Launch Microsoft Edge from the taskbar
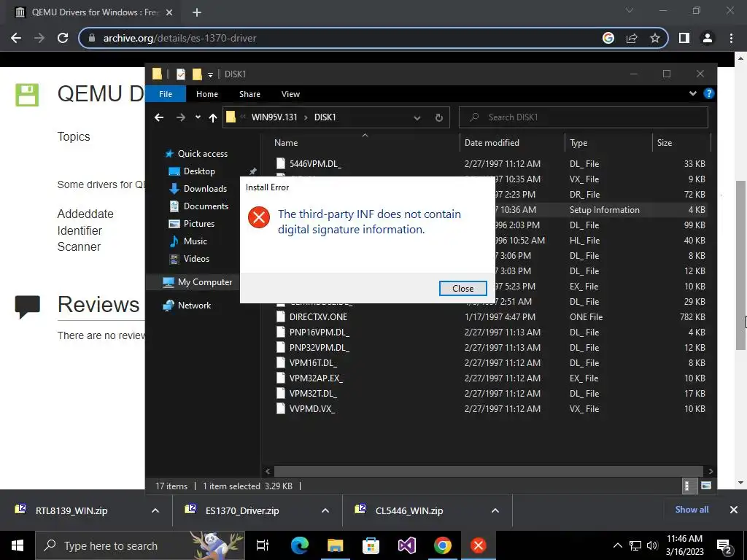 point(300,545)
